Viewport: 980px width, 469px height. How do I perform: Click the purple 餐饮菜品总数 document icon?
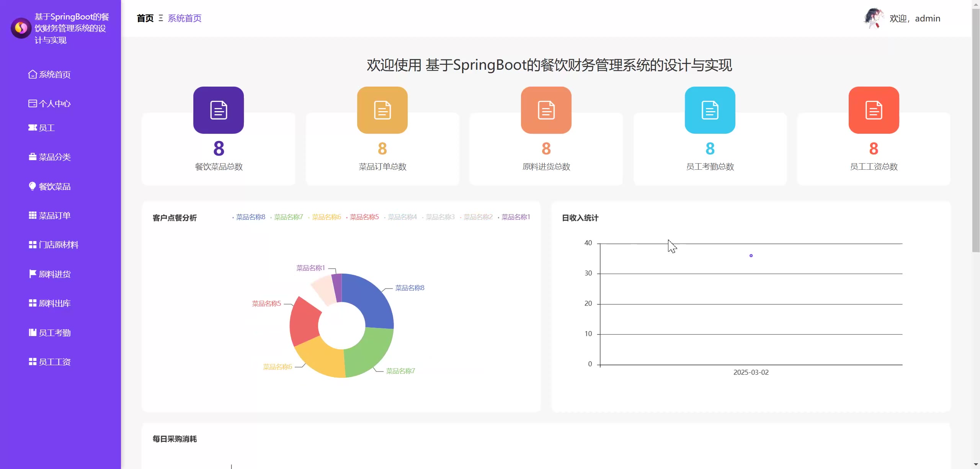(219, 110)
